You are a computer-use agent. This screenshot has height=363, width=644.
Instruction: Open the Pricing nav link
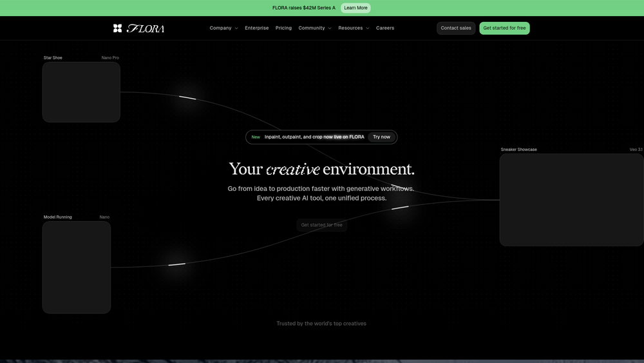click(x=283, y=28)
